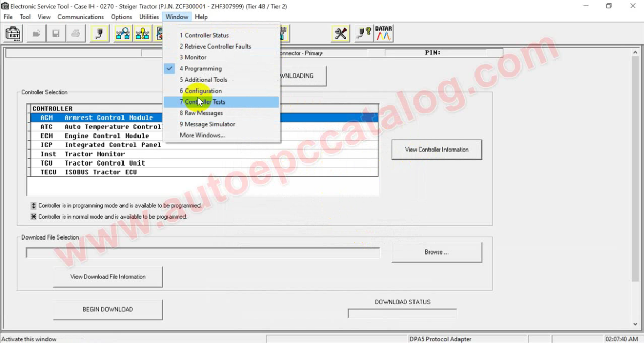The width and height of the screenshot is (644, 343).
Task: Open the controller status network icon
Action: click(x=123, y=34)
